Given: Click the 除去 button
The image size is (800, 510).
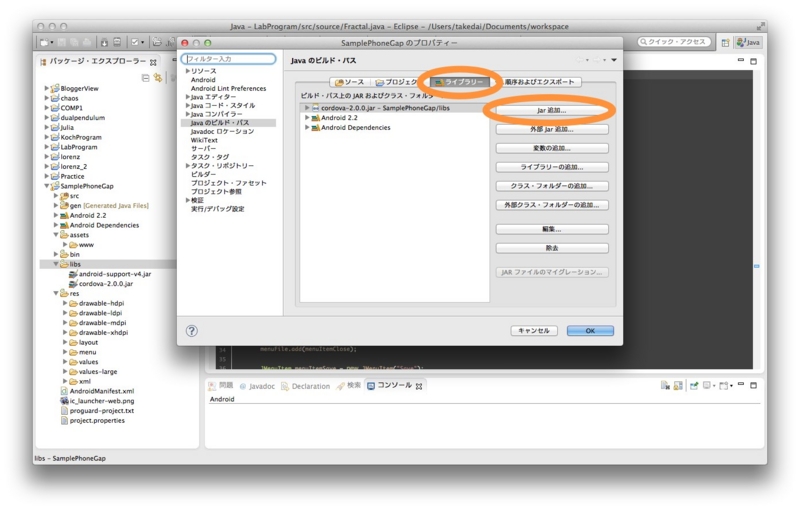Looking at the screenshot, I should [552, 248].
